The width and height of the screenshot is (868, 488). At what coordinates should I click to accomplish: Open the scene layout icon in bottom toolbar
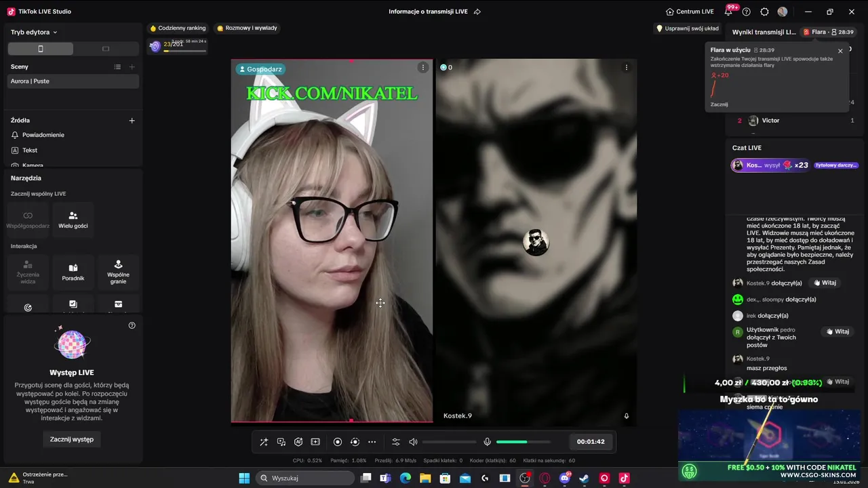click(315, 442)
